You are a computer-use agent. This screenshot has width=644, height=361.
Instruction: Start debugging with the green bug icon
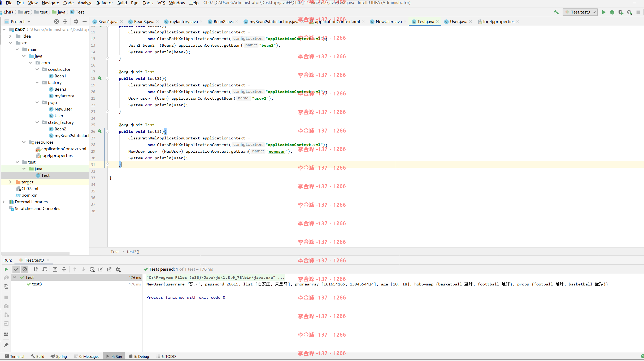coord(612,12)
